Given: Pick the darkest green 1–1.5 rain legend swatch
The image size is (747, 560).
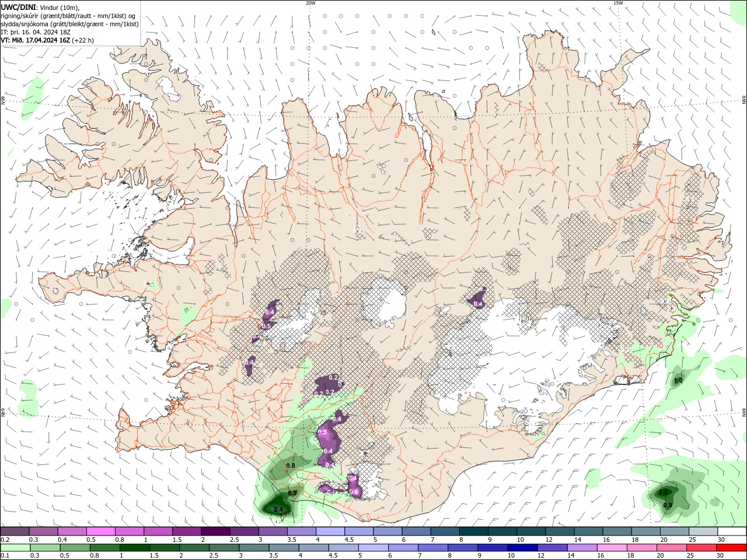Looking at the screenshot, I should click(x=135, y=548).
